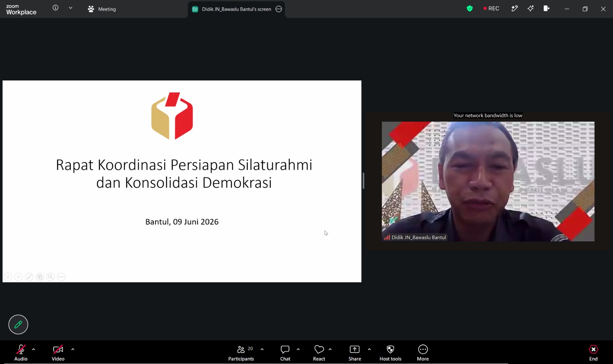
Task: Open slide show more options control
Action: pos(61,277)
